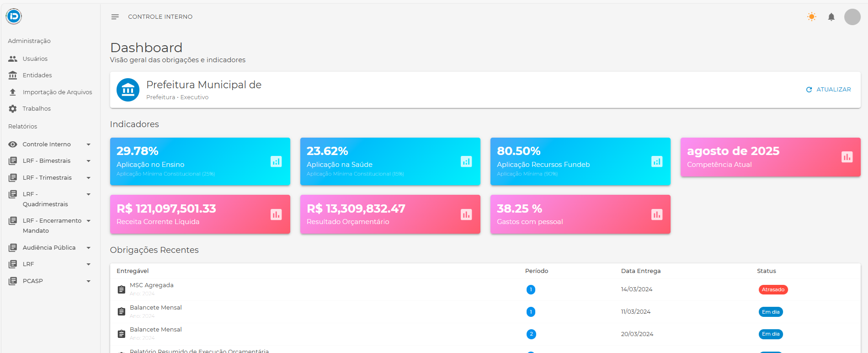Expand Audiência Pública submenu

pos(49,248)
